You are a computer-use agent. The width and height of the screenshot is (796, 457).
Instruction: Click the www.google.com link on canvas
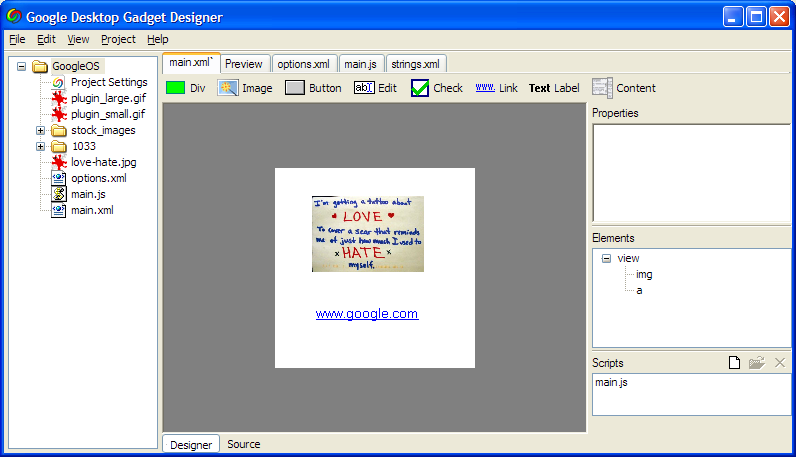tap(367, 314)
